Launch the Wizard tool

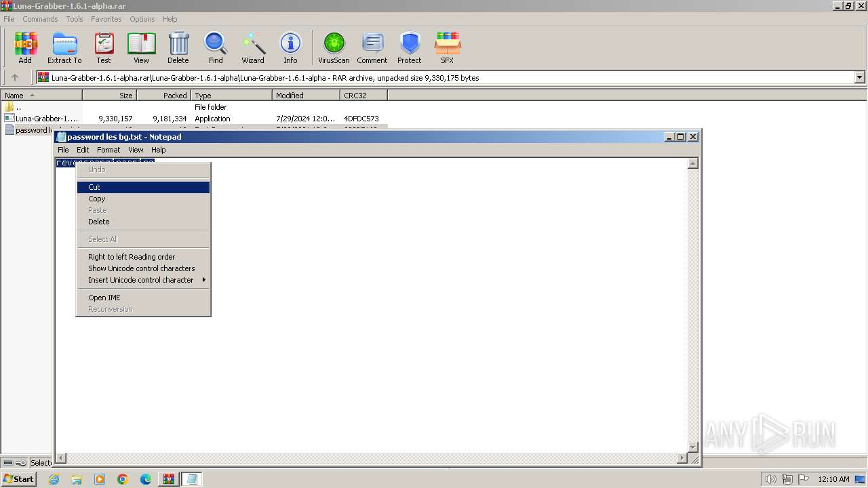tap(253, 48)
